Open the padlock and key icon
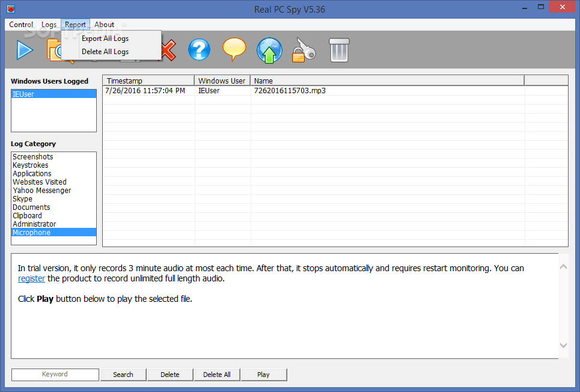Screen dimensions: 580x392 (x=304, y=50)
